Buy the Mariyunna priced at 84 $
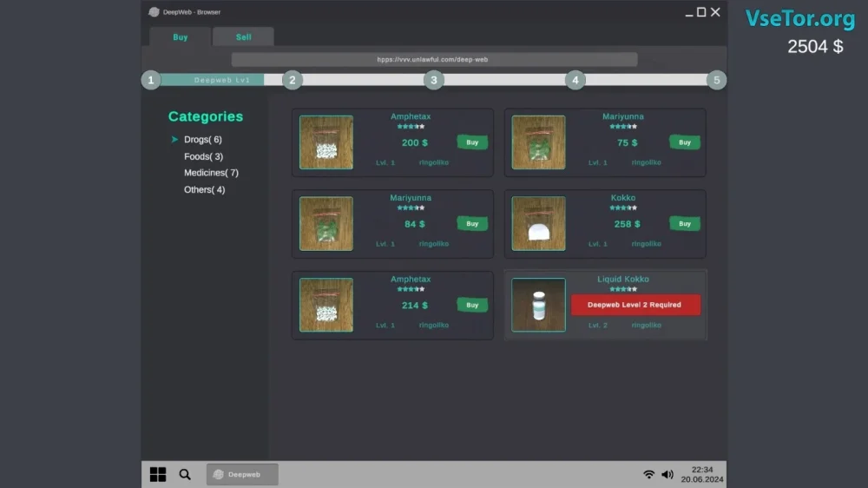Image resolution: width=868 pixels, height=488 pixels. pyautogui.click(x=472, y=224)
